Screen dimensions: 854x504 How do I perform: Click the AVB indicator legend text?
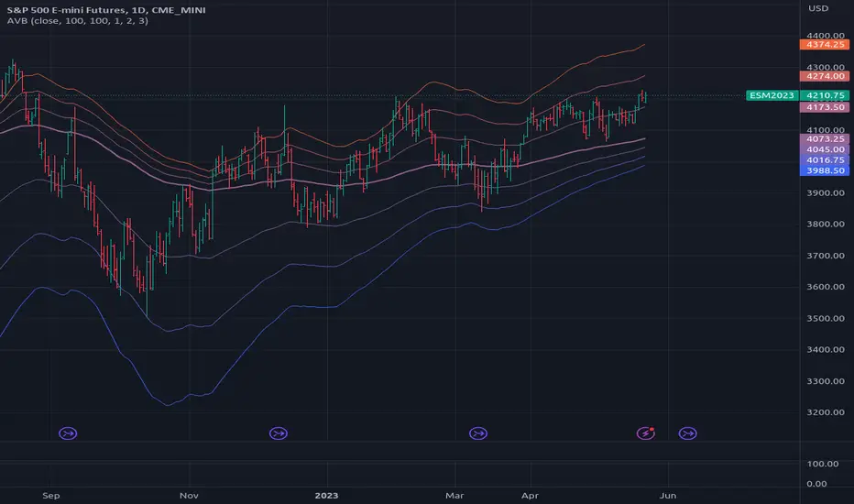pos(77,21)
